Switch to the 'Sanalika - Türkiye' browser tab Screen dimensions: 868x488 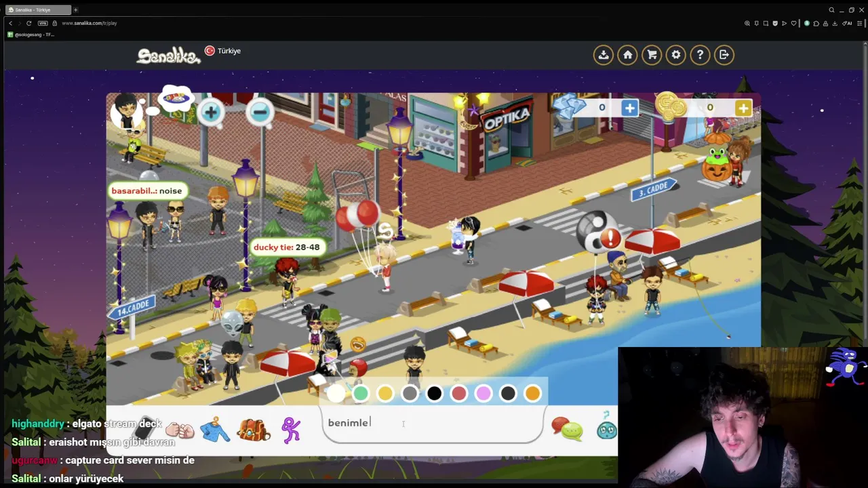coord(37,10)
